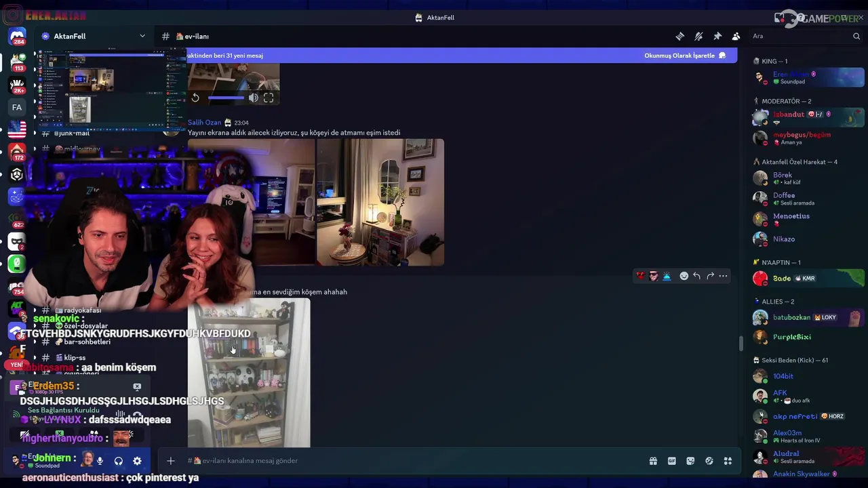Open the window-and-curtains room photo

point(380,202)
